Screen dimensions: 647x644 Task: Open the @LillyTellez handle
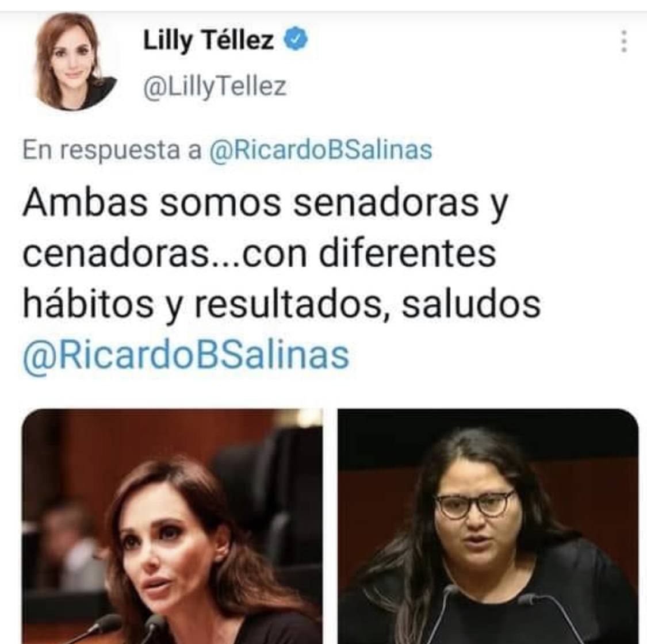(x=215, y=86)
